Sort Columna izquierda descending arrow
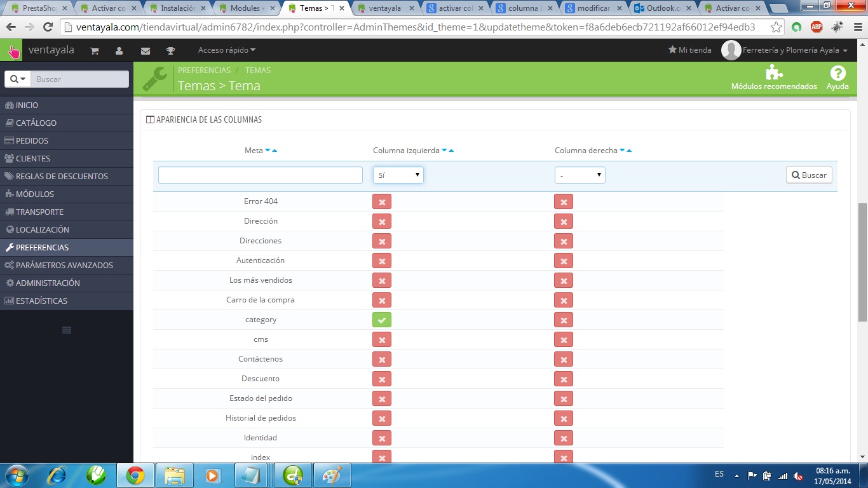This screenshot has width=868, height=488. (x=444, y=151)
